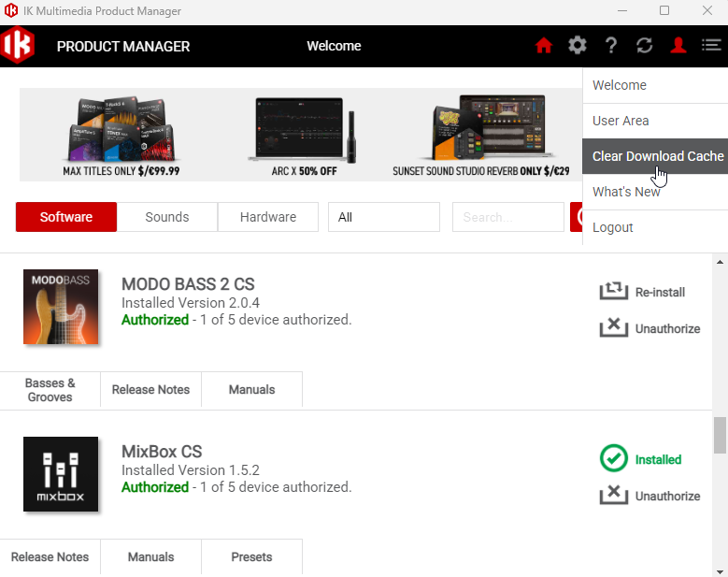Image resolution: width=728 pixels, height=577 pixels.
Task: Open MixBox CS Release Notes
Action: (50, 557)
